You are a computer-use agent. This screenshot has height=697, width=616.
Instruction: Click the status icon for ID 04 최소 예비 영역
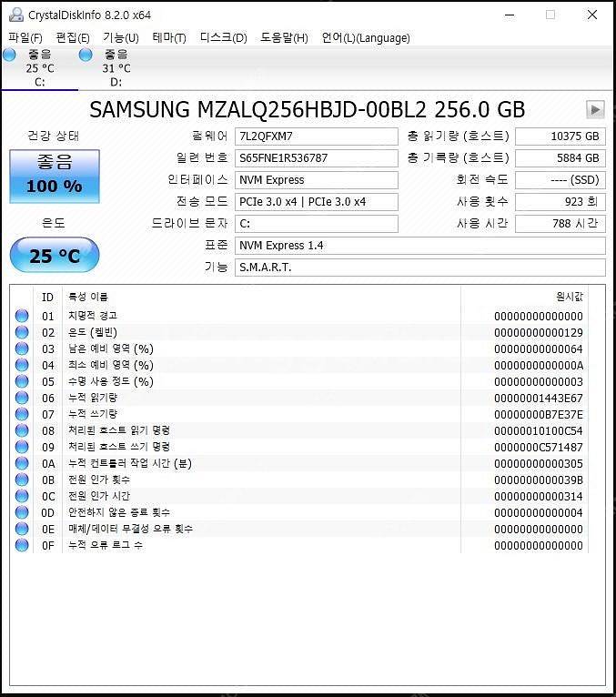coord(22,365)
